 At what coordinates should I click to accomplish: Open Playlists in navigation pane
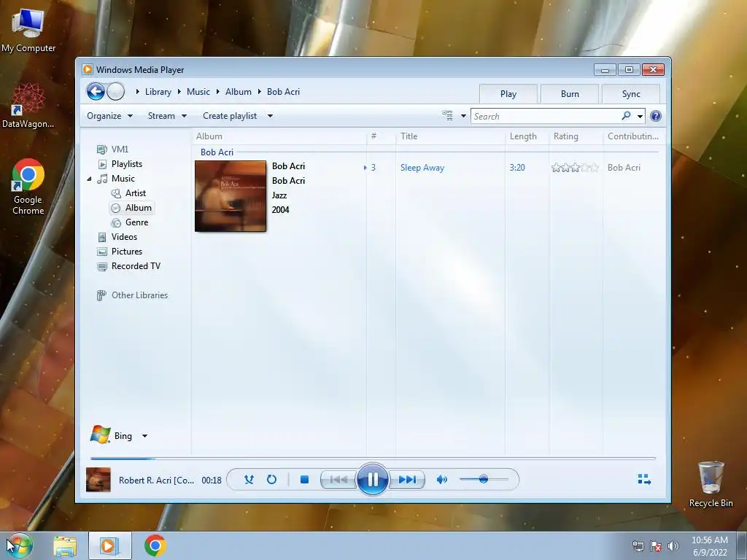click(x=127, y=164)
